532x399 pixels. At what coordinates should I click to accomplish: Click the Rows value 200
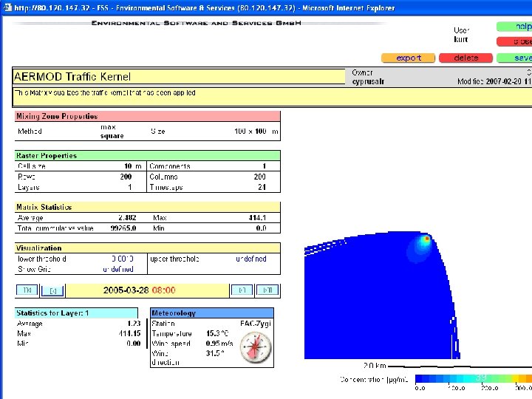(126, 177)
